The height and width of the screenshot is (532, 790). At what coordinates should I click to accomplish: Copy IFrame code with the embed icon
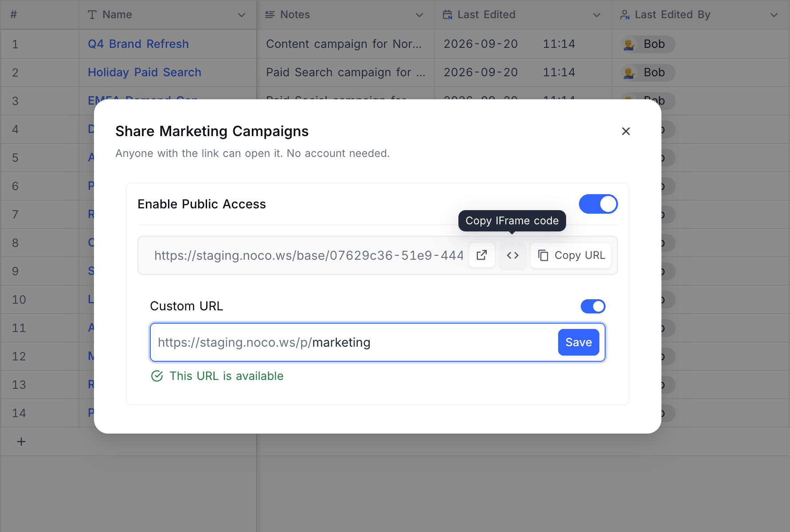512,255
